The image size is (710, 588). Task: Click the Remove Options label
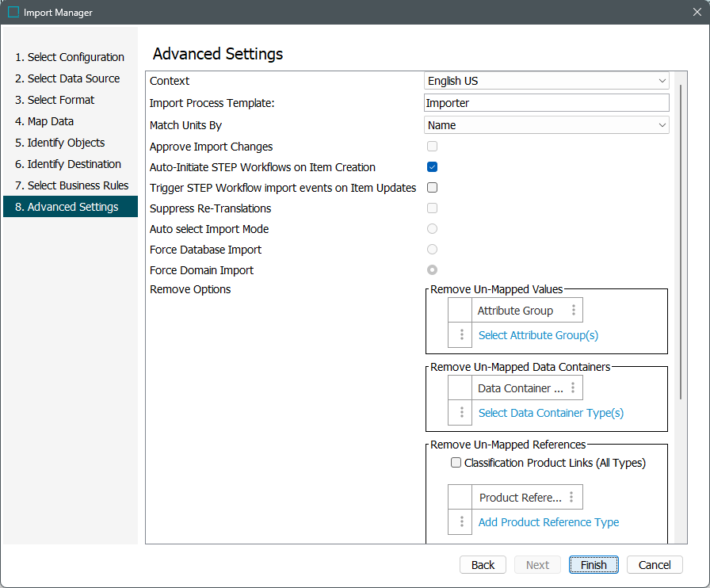pyautogui.click(x=190, y=289)
